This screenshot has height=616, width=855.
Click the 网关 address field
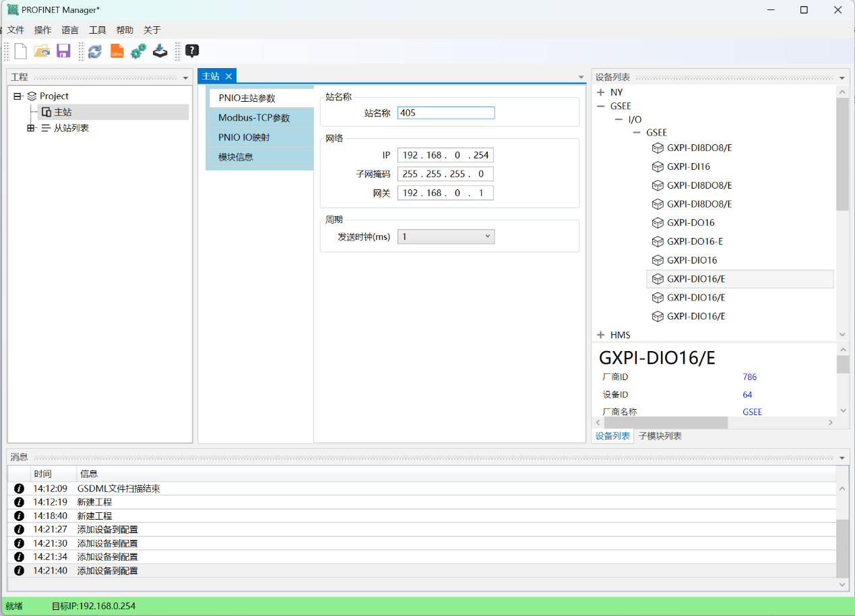click(x=445, y=193)
